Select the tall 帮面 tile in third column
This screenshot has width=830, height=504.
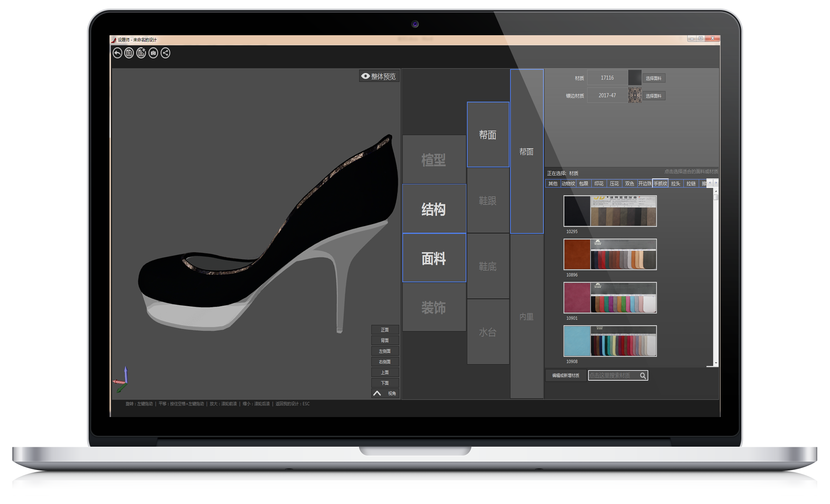(527, 151)
